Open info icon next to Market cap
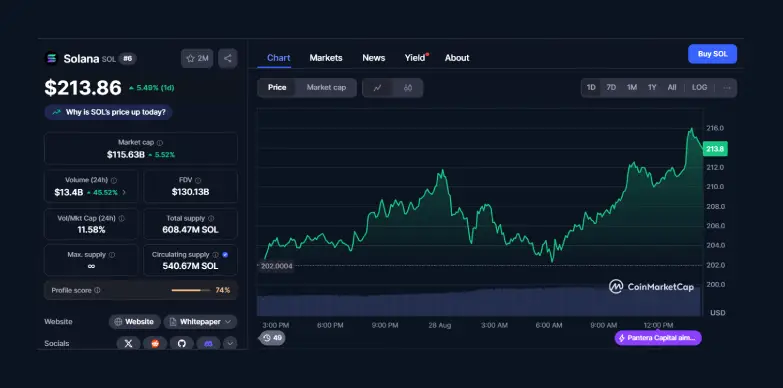Screen dimensions: 783x388 click(x=160, y=143)
